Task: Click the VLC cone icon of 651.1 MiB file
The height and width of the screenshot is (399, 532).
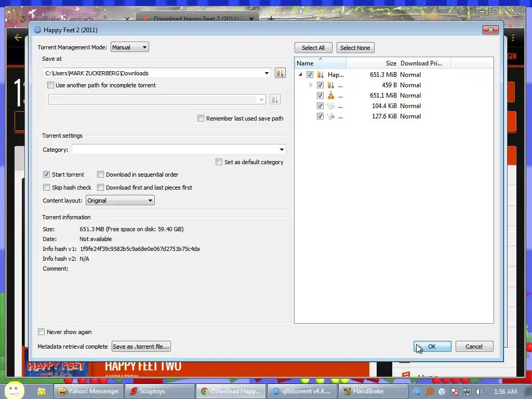Action: (330, 96)
